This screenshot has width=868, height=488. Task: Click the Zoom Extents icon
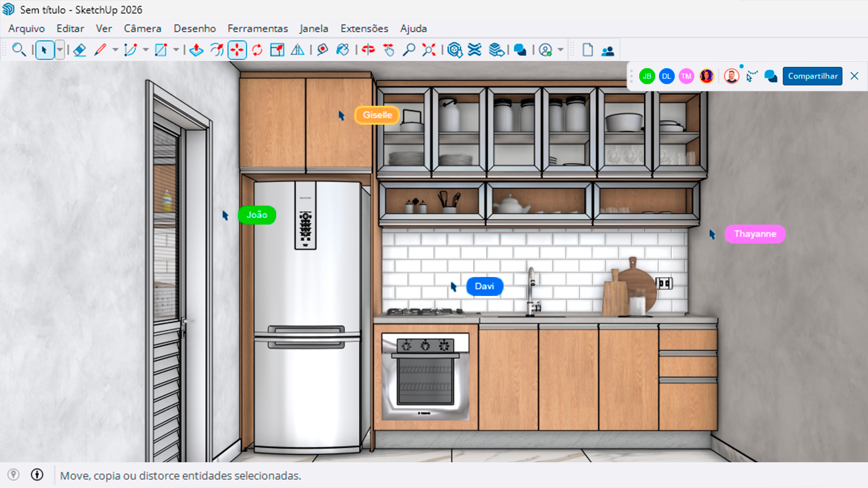429,50
